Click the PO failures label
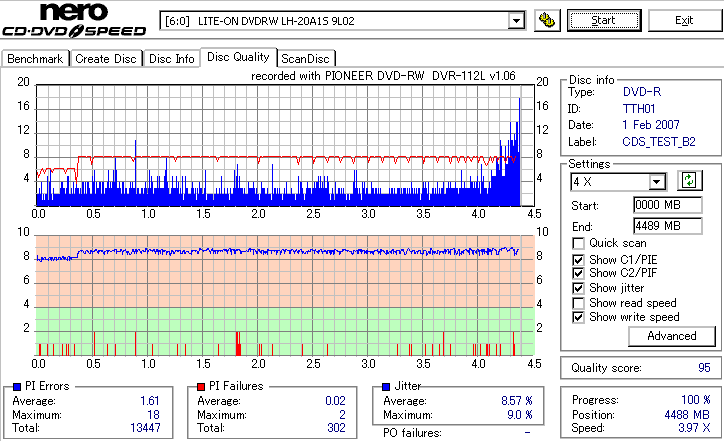Viewport: 724px width, 441px height. pyautogui.click(x=412, y=433)
